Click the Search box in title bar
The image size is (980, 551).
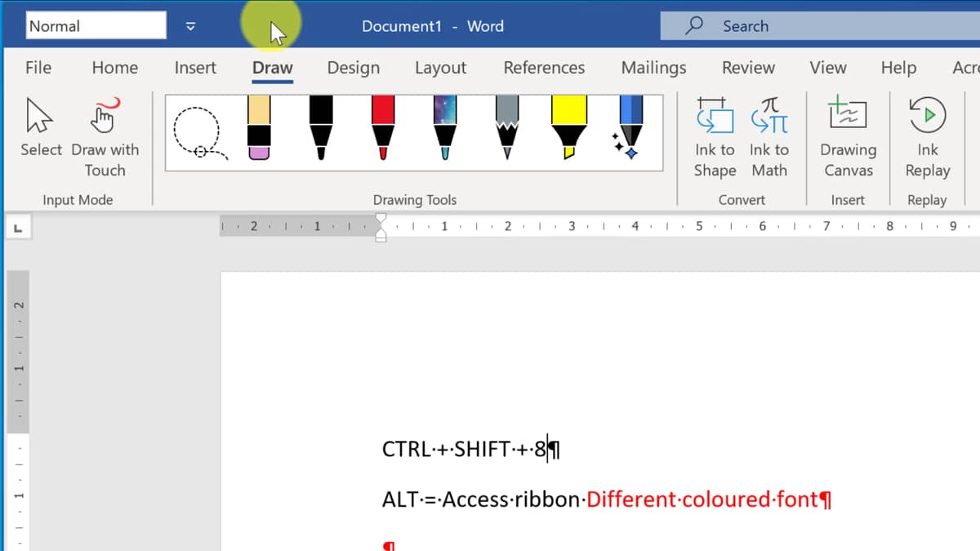(x=820, y=26)
